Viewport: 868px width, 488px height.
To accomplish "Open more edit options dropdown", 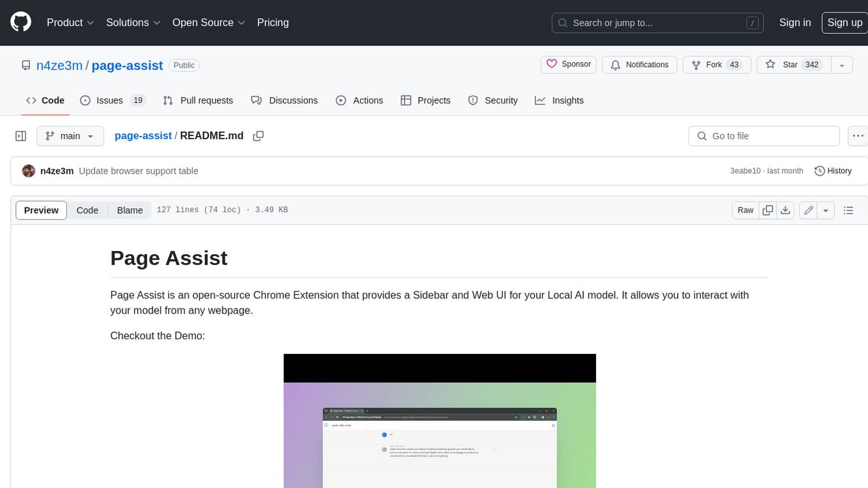I will (826, 210).
